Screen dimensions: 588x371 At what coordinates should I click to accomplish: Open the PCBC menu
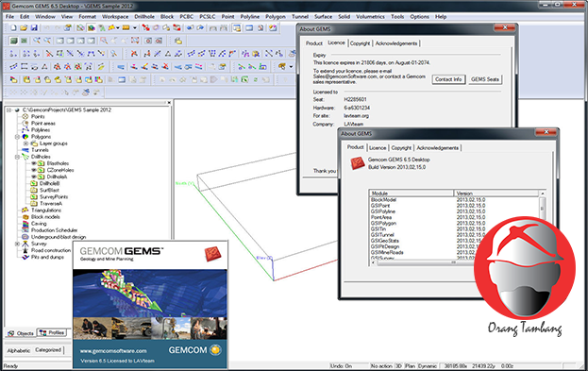click(x=186, y=16)
